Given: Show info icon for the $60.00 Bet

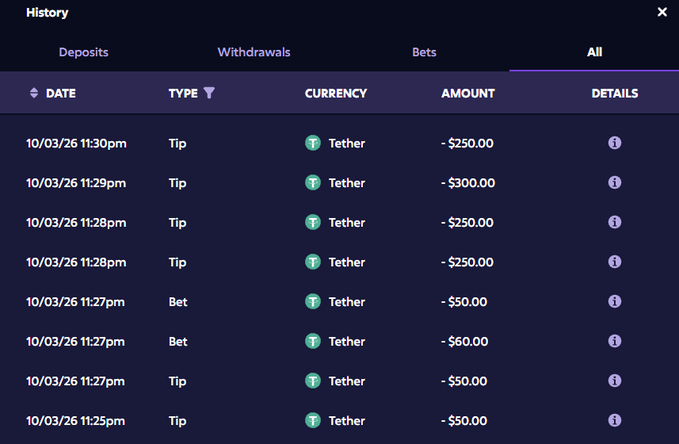Looking at the screenshot, I should (614, 341).
